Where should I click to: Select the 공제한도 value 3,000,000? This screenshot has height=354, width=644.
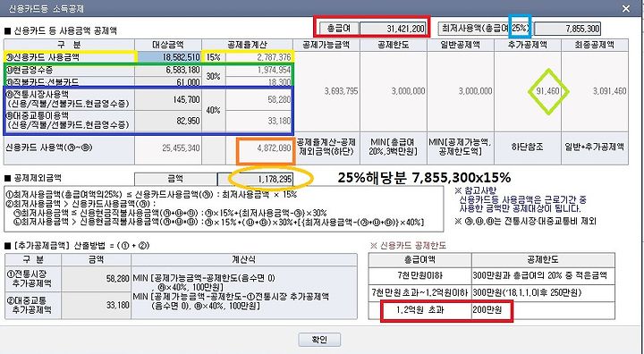pyautogui.click(x=394, y=91)
